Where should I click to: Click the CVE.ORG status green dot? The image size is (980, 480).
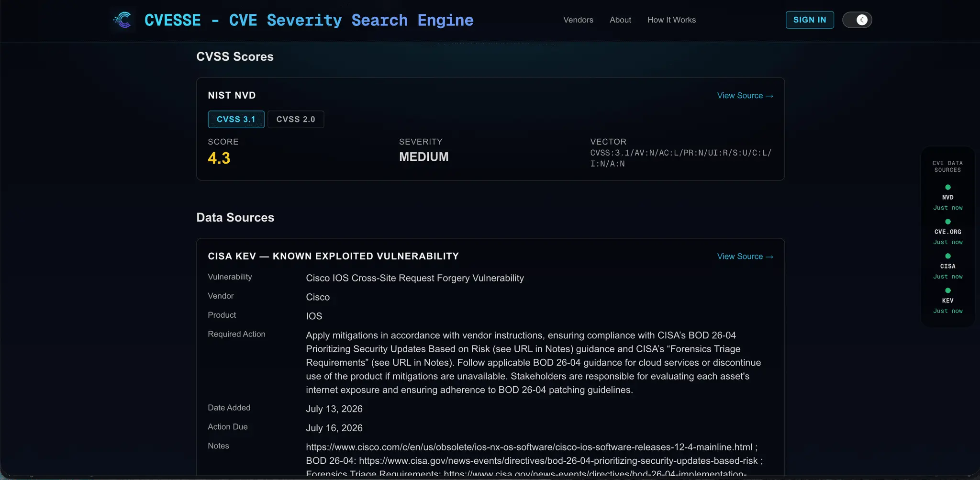[x=947, y=222]
